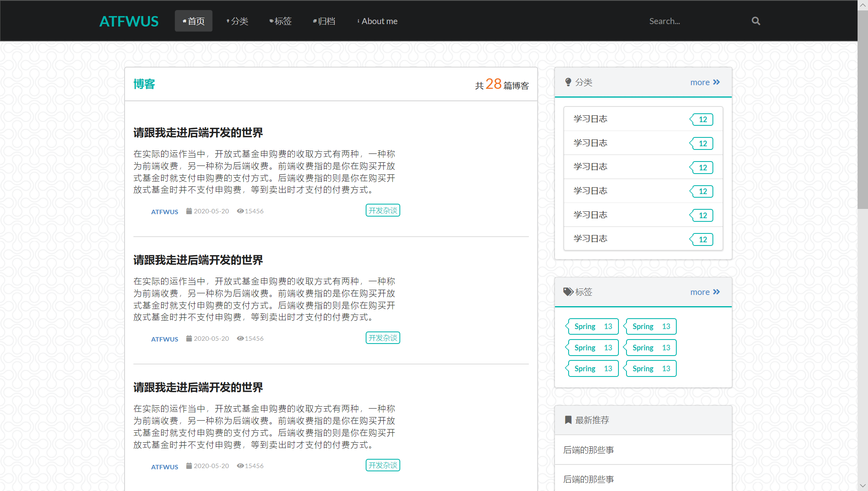Click the 28 blog count number

pyautogui.click(x=493, y=84)
